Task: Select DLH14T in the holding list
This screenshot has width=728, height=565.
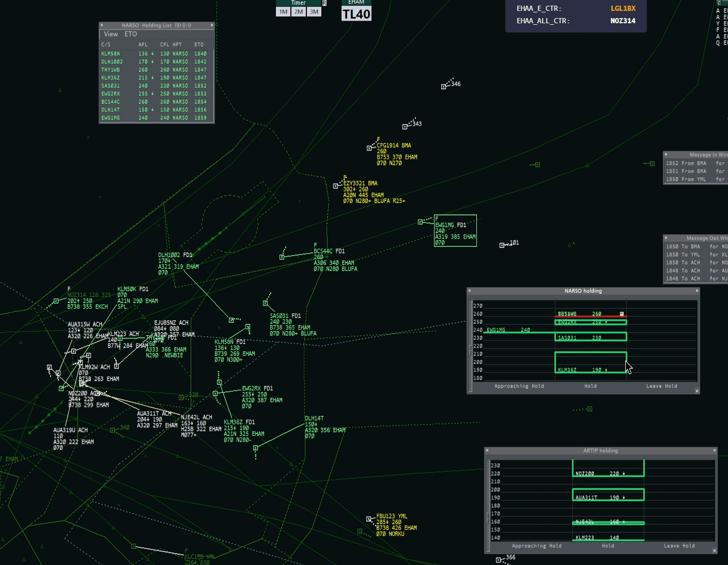Action: 157,110
